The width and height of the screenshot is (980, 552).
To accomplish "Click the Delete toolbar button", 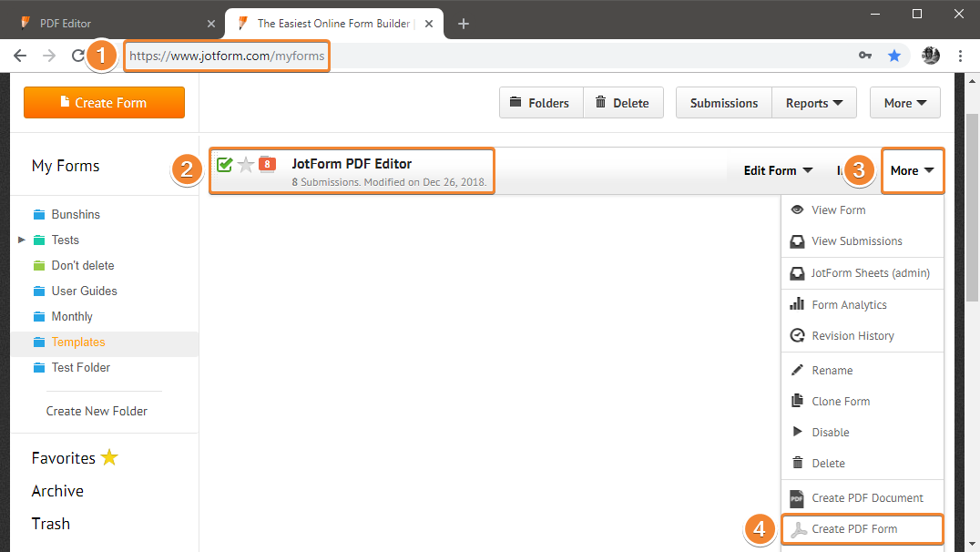I will click(x=623, y=103).
